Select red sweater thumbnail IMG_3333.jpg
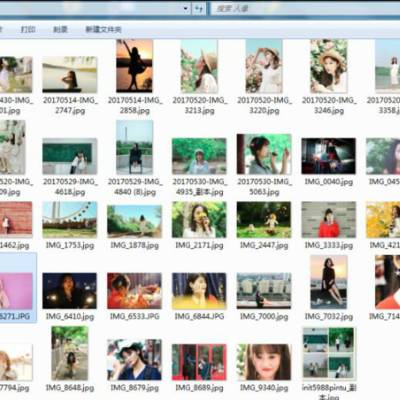400x400 pixels. [329, 219]
